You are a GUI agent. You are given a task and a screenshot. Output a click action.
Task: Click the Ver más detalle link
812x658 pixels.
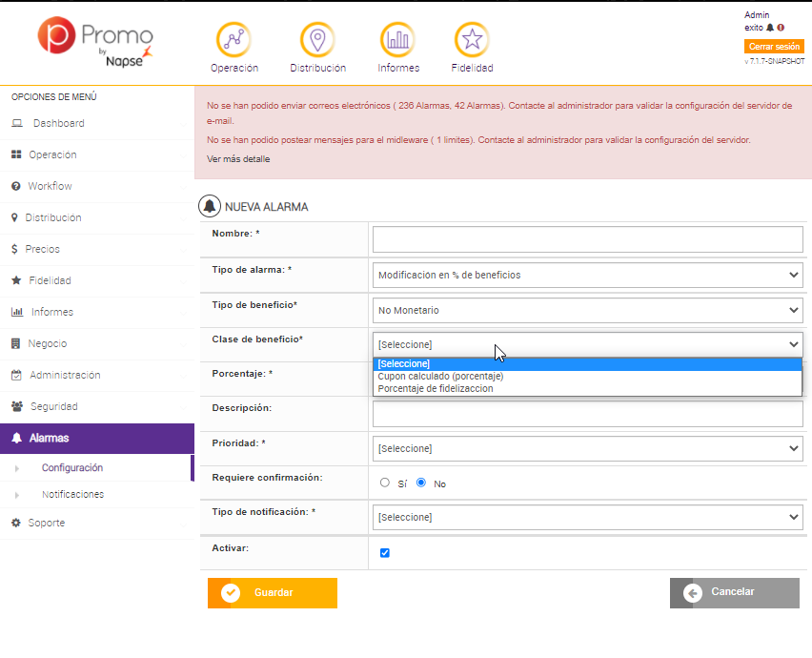[238, 159]
